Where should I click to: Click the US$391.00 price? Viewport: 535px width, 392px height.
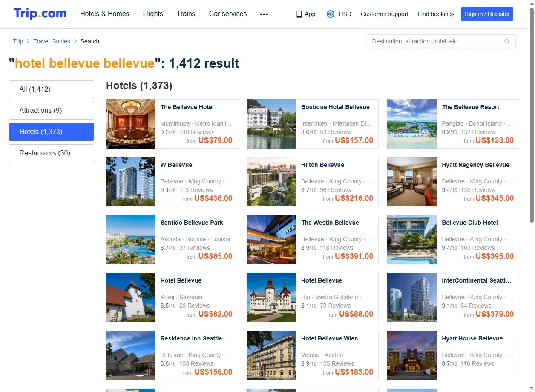tap(354, 256)
